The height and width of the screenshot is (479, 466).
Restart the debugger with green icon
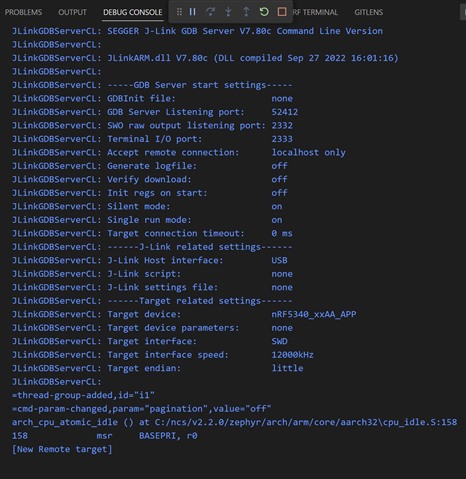pyautogui.click(x=264, y=12)
